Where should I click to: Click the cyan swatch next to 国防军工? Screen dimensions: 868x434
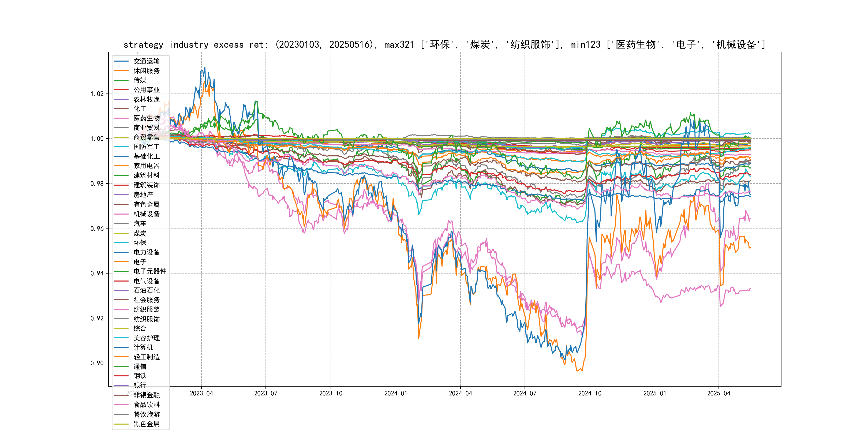[121, 147]
